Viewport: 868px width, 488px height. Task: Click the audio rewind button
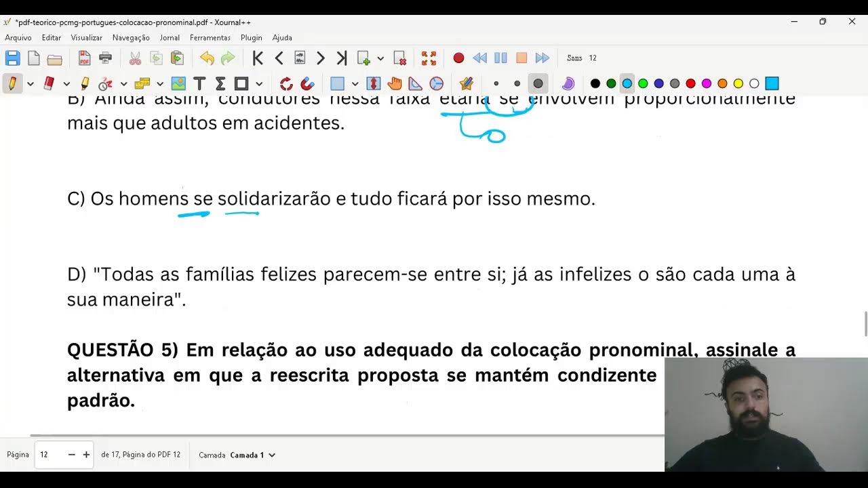[x=479, y=58]
